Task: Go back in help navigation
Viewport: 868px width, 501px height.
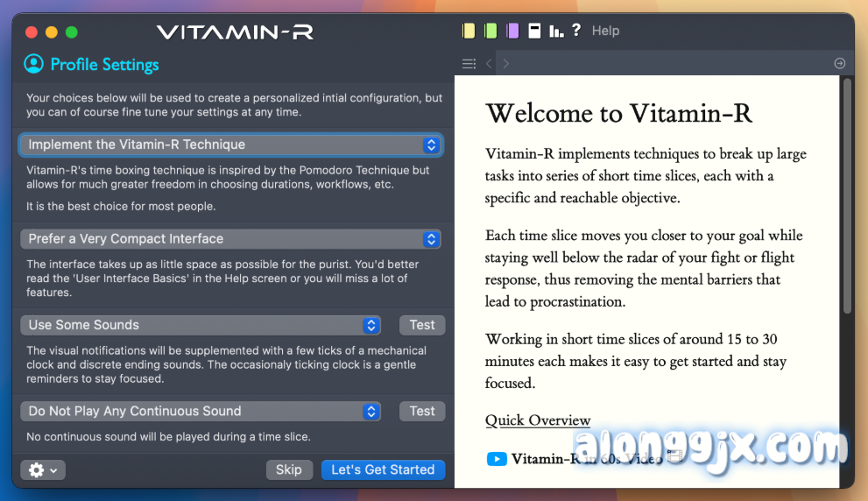Action: tap(489, 63)
